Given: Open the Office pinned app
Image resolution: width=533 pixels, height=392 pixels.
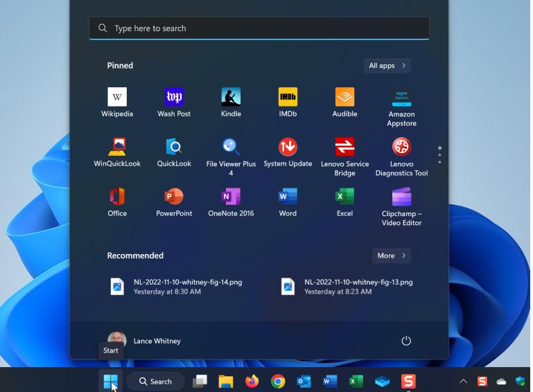Looking at the screenshot, I should pos(117,202).
